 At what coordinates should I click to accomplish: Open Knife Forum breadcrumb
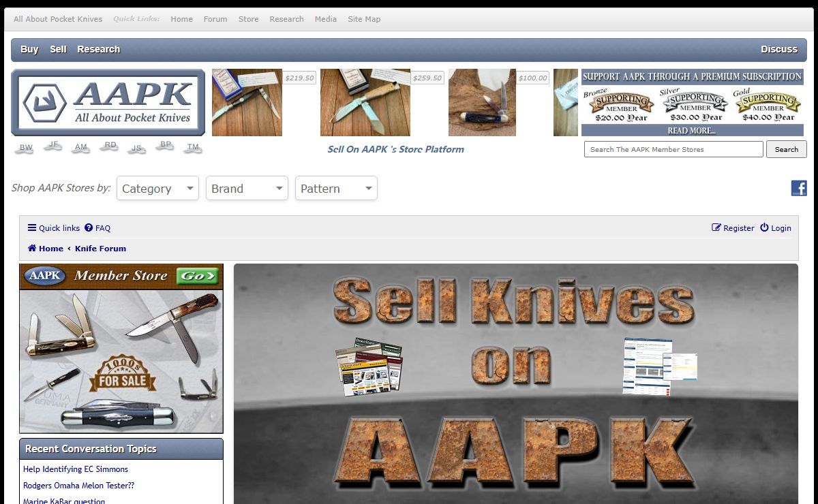(100, 249)
